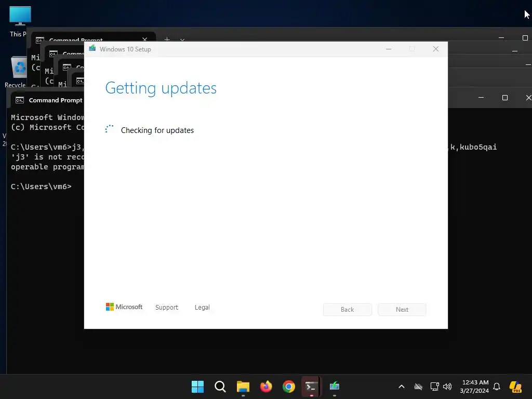This screenshot has width=532, height=399.
Task: Open the terminal new-tab dropdown arrow
Action: pyautogui.click(x=182, y=39)
